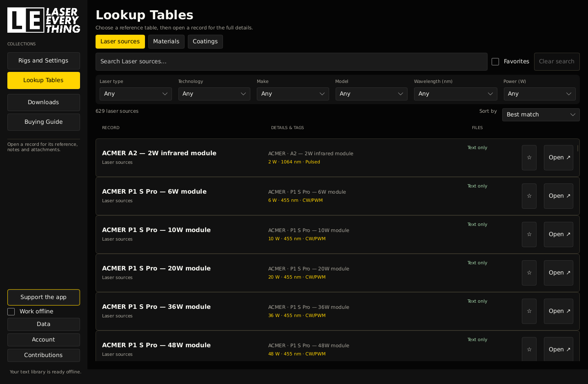
Task: Expand the Laser type dropdown
Action: 136,94
